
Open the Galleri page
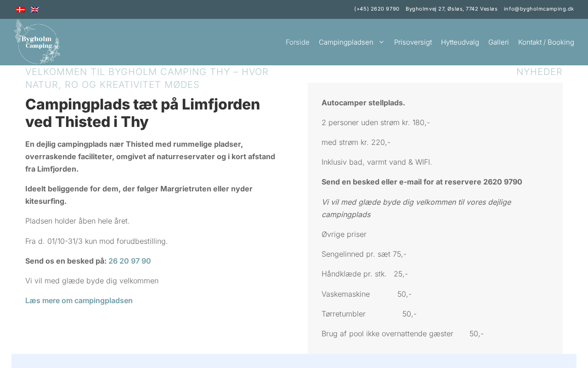[x=498, y=42]
